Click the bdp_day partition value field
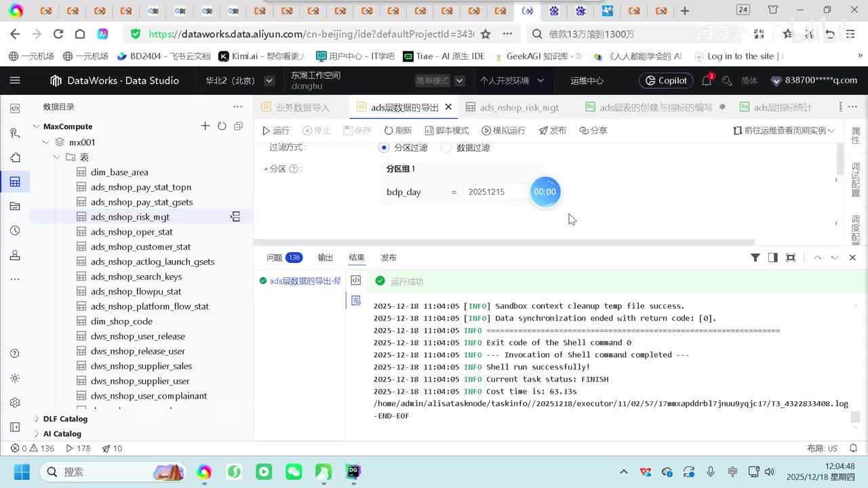 [495, 192]
